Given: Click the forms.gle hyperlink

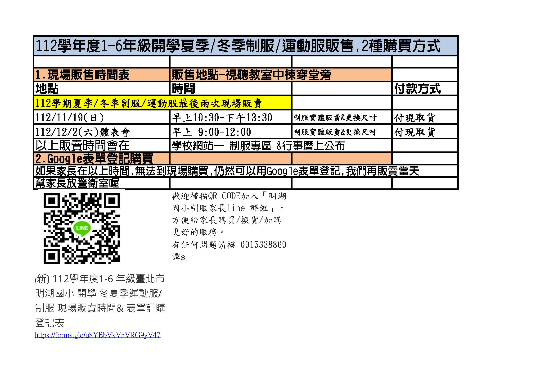Looking at the screenshot, I should pos(98,335).
